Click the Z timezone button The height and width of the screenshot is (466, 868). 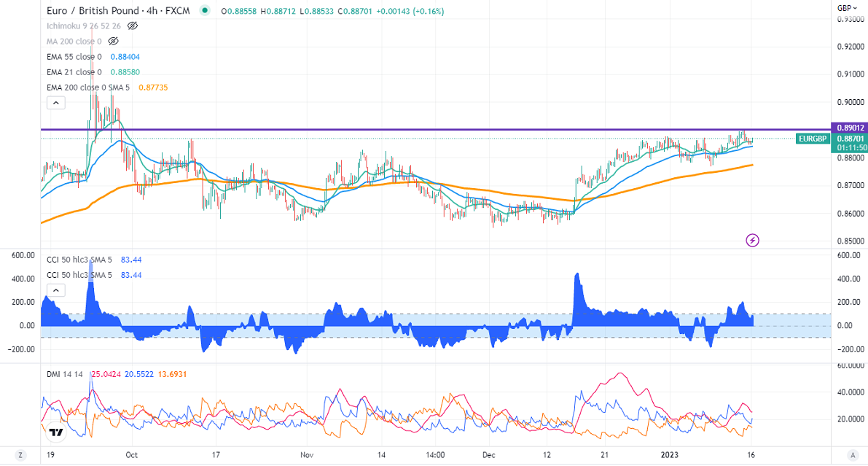(20, 455)
